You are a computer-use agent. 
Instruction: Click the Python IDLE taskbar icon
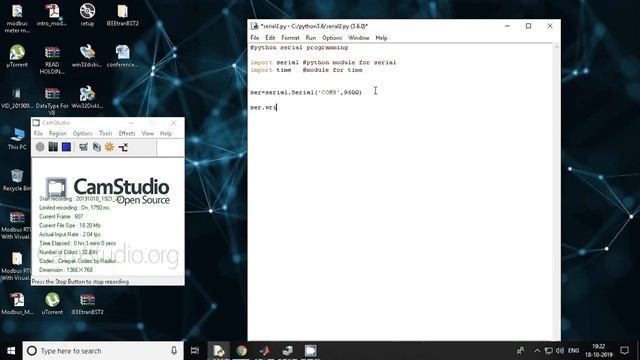(x=218, y=351)
